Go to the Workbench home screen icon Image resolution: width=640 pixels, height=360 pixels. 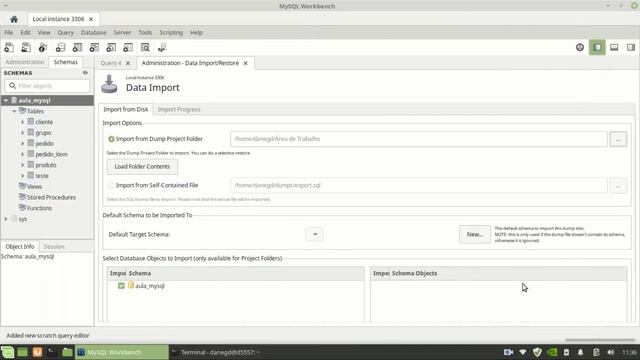click(14, 19)
